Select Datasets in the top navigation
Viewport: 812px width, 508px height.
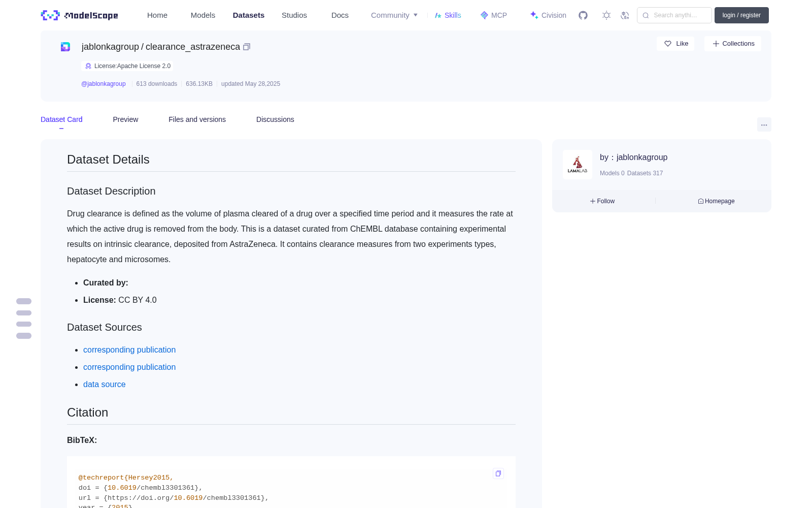249,15
